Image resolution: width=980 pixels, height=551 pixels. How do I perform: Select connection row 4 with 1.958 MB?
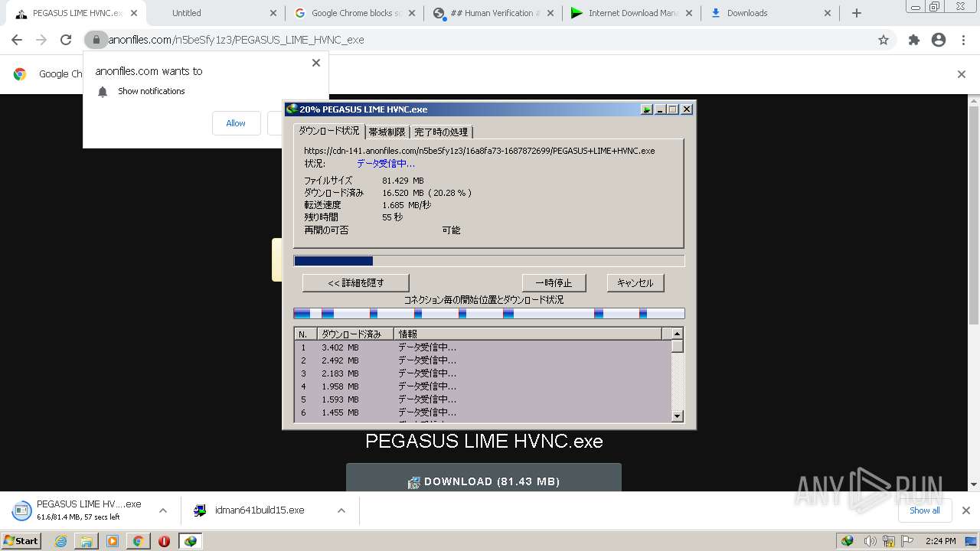pyautogui.click(x=483, y=386)
